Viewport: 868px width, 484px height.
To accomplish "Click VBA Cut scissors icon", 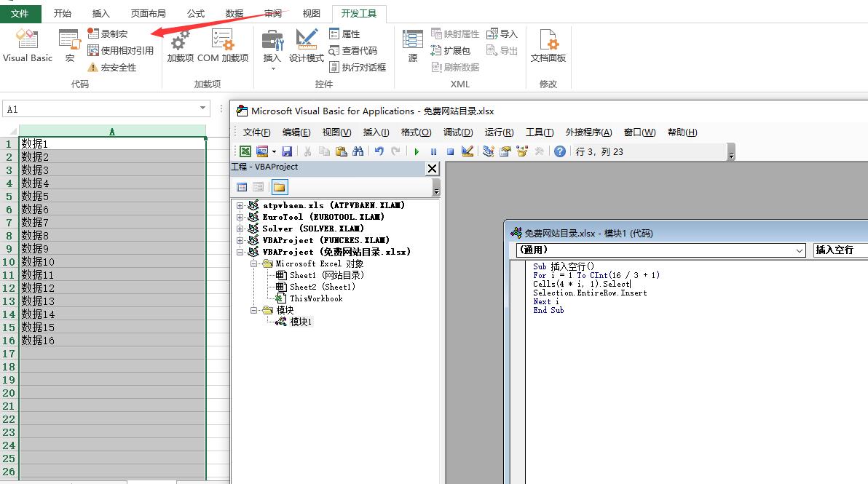I will point(308,151).
